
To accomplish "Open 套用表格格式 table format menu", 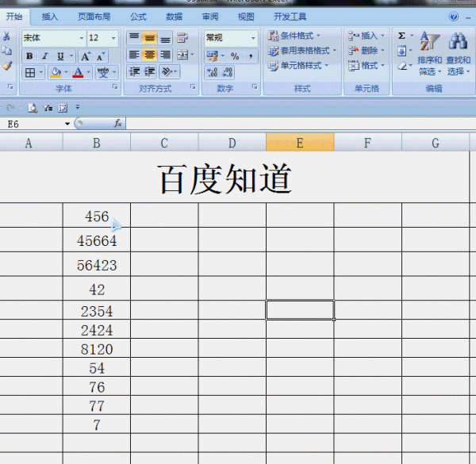I will click(x=302, y=51).
